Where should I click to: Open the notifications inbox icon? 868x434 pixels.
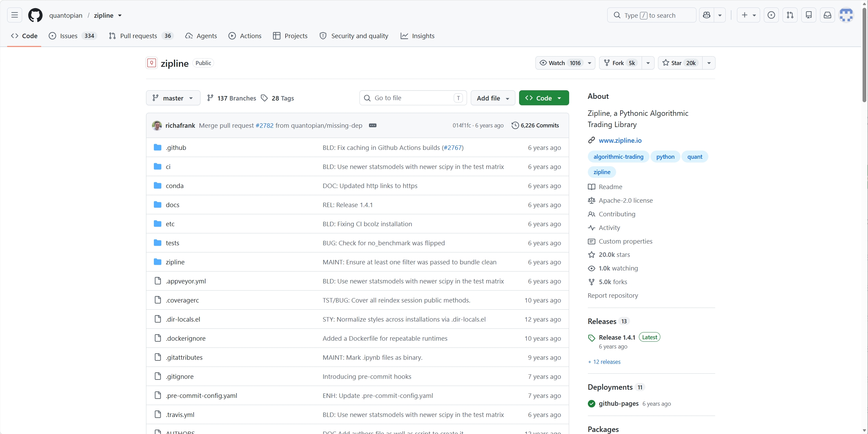(827, 15)
